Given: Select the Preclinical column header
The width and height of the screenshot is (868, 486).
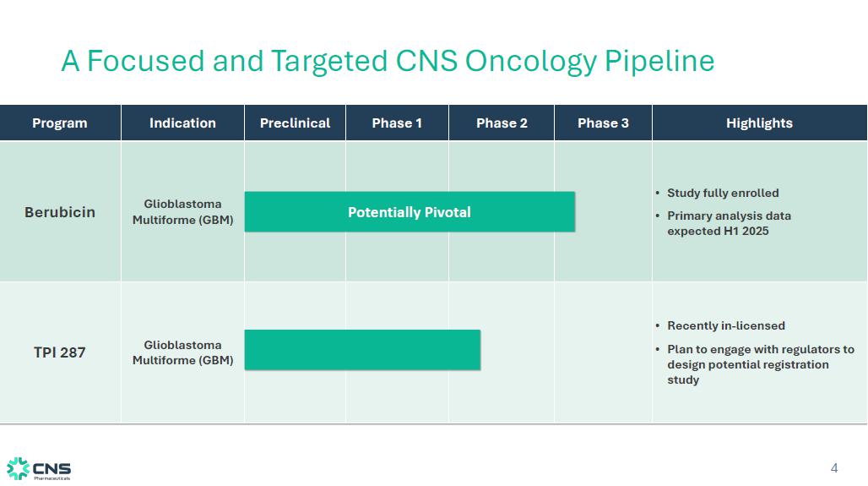Looking at the screenshot, I should click(295, 123).
